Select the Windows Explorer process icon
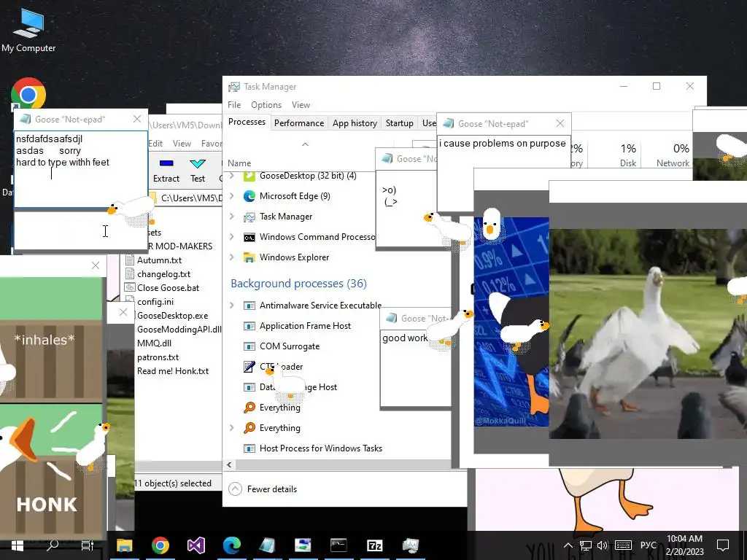 tap(249, 257)
